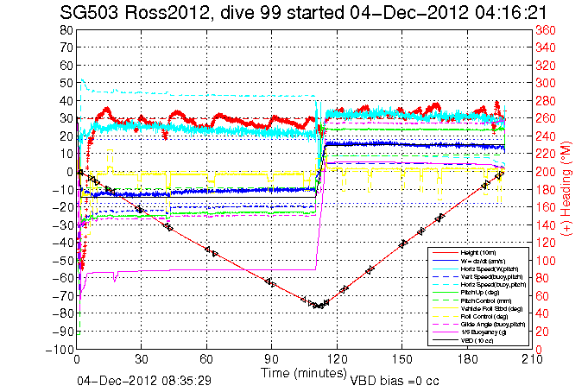Select the '-50' black y-axis tick label

point(63,261)
